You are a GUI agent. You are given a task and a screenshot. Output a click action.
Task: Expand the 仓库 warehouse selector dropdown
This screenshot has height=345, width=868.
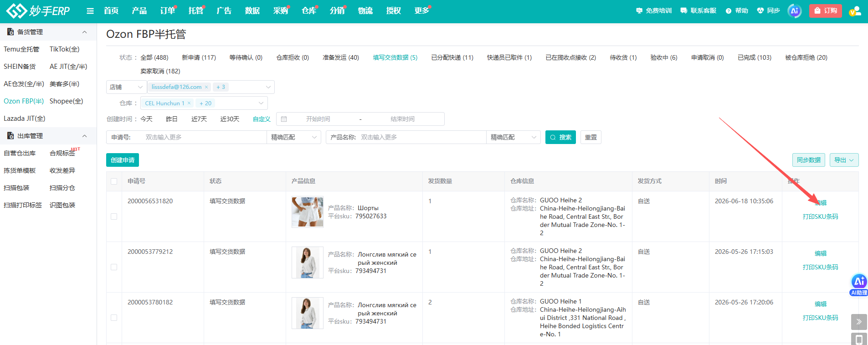tap(261, 103)
